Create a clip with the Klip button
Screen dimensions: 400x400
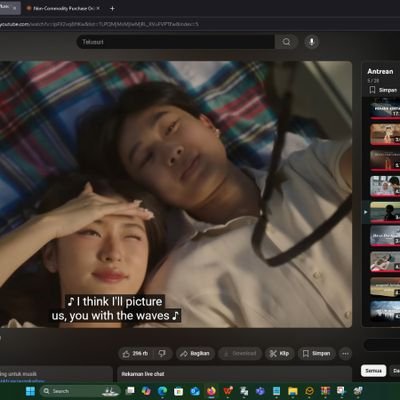click(x=279, y=354)
